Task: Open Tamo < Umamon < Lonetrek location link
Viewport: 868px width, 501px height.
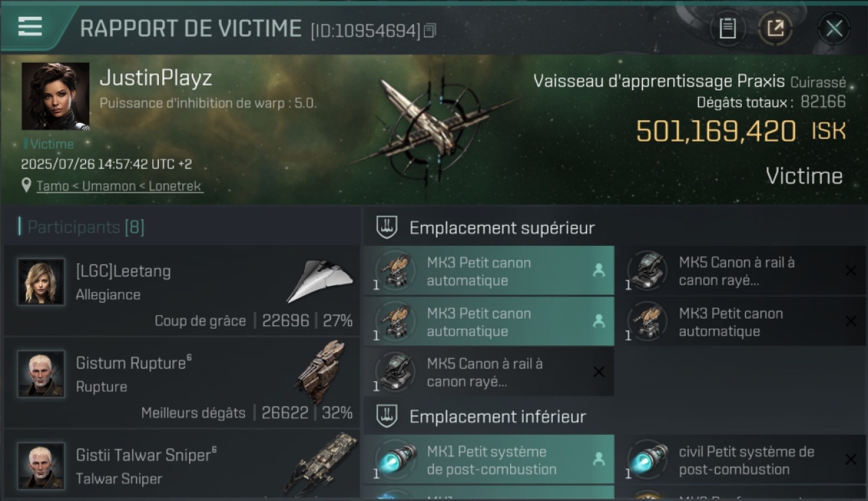Action: pos(120,186)
